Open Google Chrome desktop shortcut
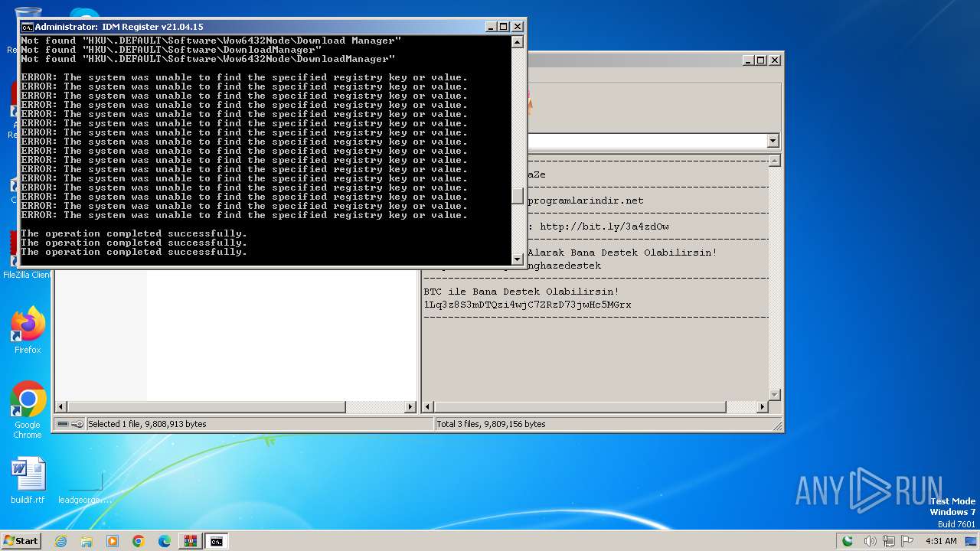The width and height of the screenshot is (980, 551). [x=28, y=409]
